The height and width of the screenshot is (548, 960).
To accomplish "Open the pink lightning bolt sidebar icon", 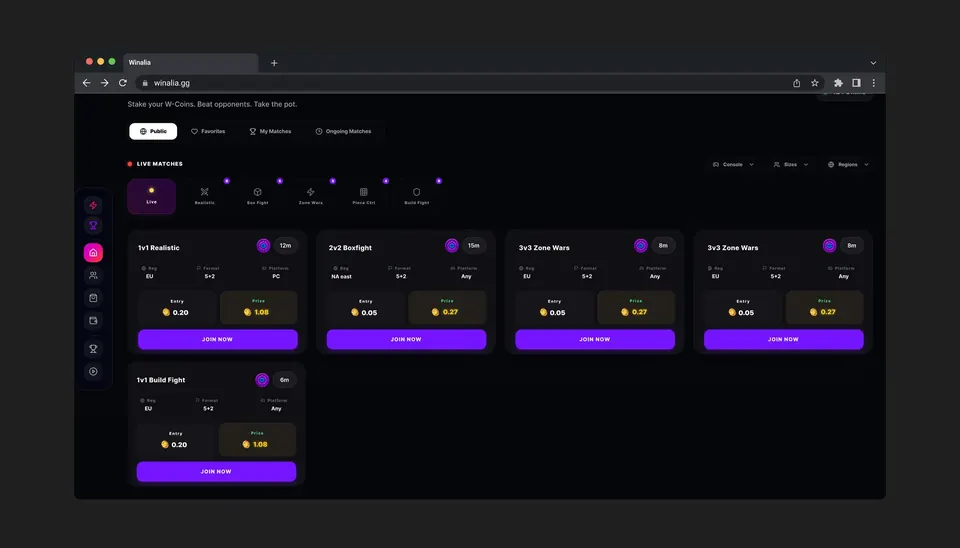I will pyautogui.click(x=93, y=205).
